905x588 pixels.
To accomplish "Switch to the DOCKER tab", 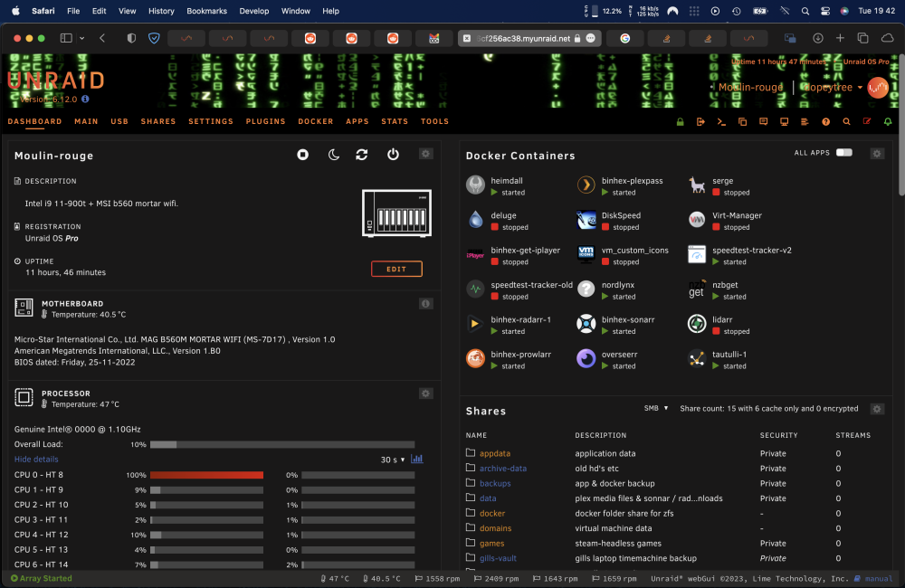I will click(x=316, y=121).
